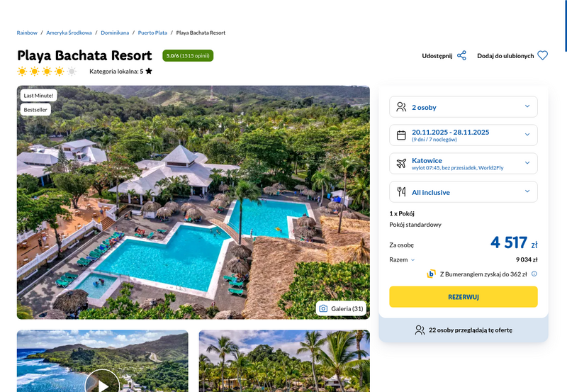Open the 5.0/6 reviews rating badge
Viewport: 567px width, 392px height.
(x=188, y=56)
